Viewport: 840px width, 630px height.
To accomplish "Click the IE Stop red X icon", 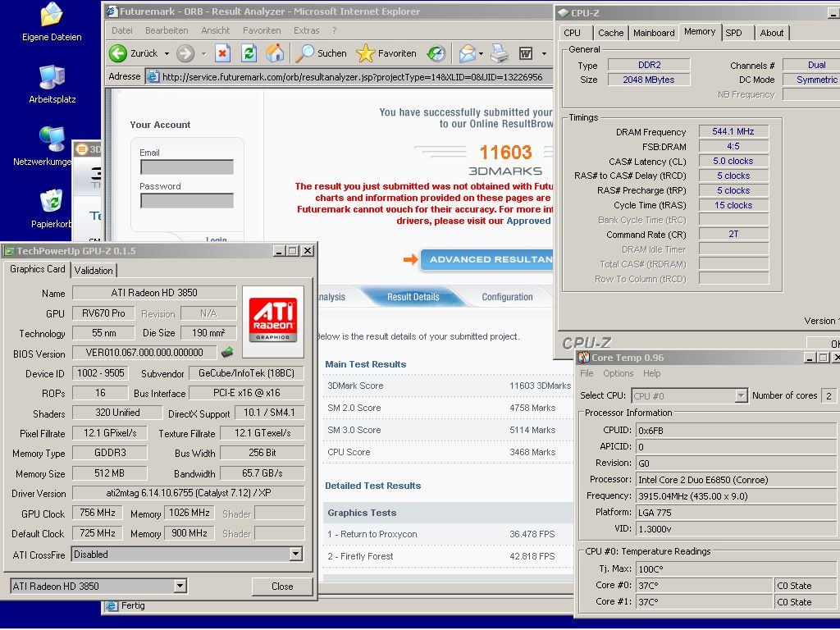I will tap(222, 53).
